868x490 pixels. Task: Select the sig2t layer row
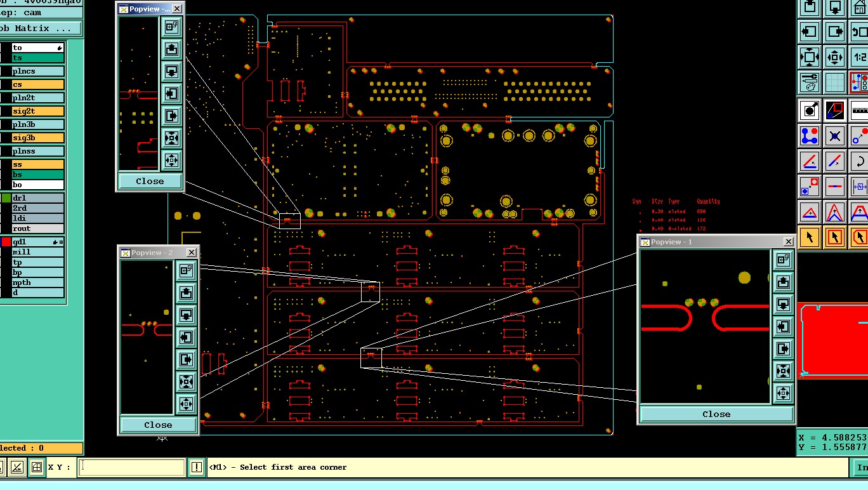coord(38,111)
